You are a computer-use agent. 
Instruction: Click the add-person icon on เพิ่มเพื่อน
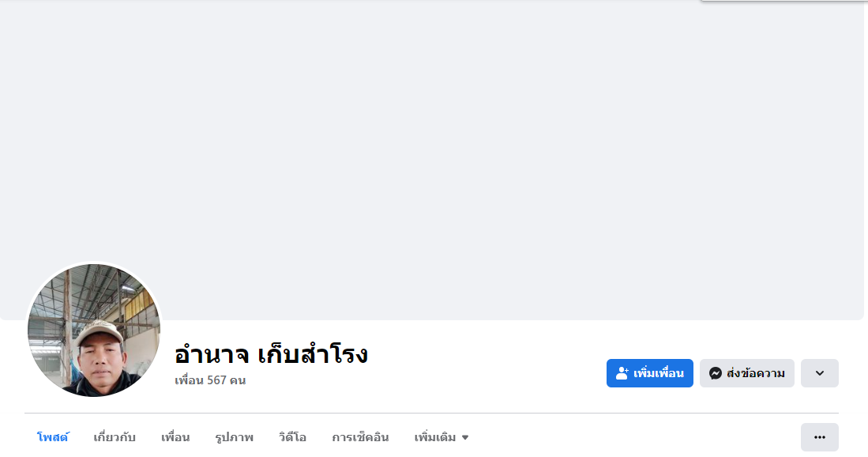pyautogui.click(x=622, y=373)
